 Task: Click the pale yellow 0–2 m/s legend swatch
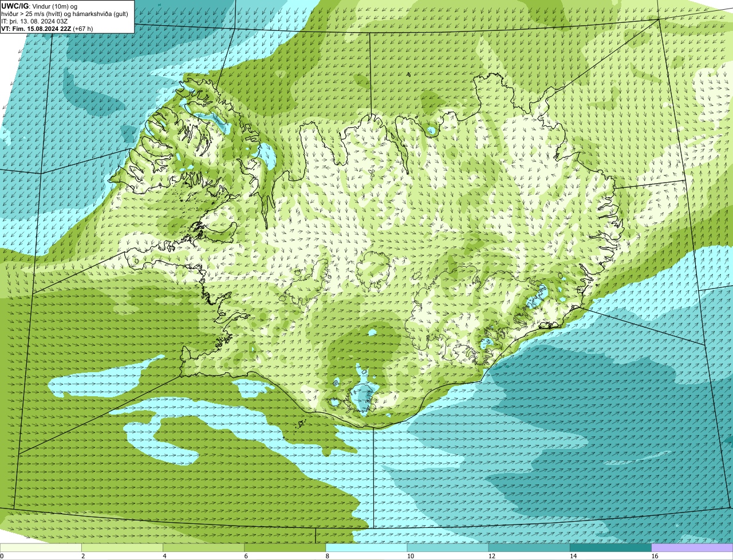[x=41, y=547]
